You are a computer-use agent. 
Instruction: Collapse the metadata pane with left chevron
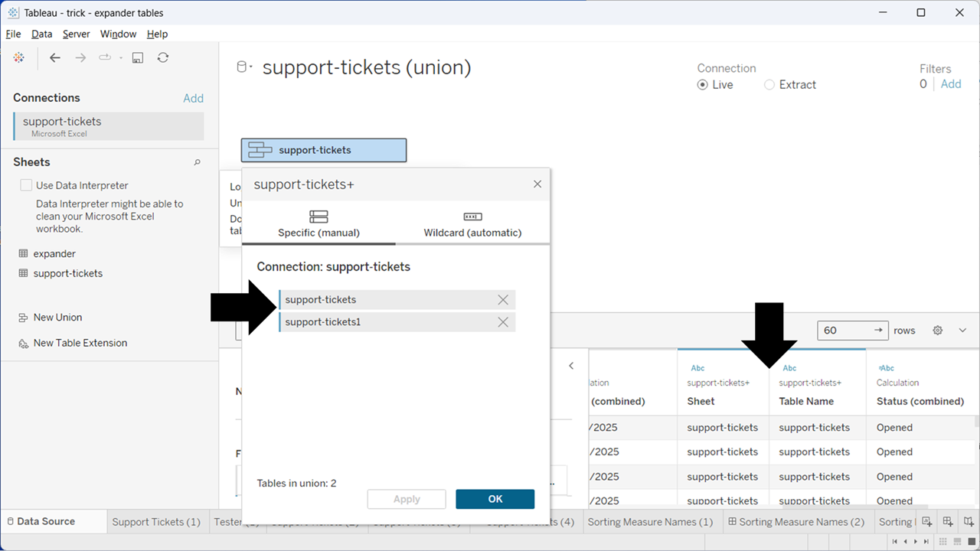click(x=571, y=366)
